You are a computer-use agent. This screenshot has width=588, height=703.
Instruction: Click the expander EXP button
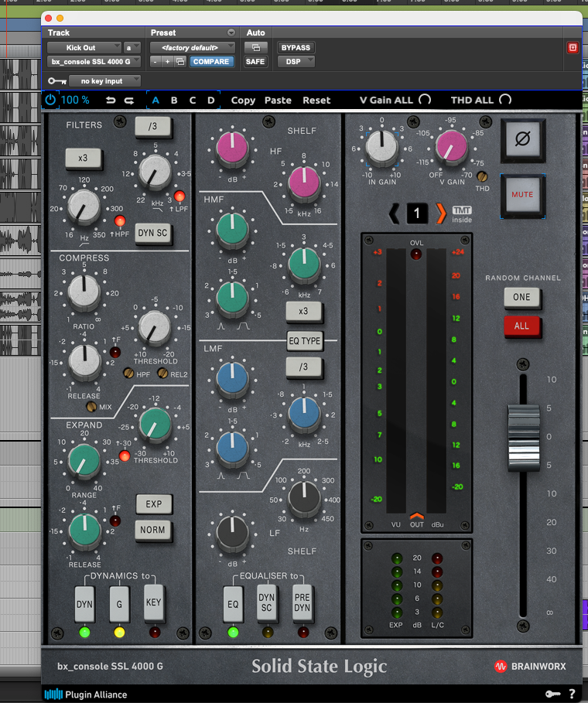click(153, 504)
